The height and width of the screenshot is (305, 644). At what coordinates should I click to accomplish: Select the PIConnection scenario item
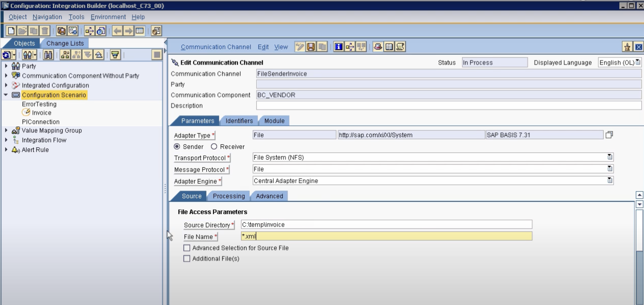point(41,122)
